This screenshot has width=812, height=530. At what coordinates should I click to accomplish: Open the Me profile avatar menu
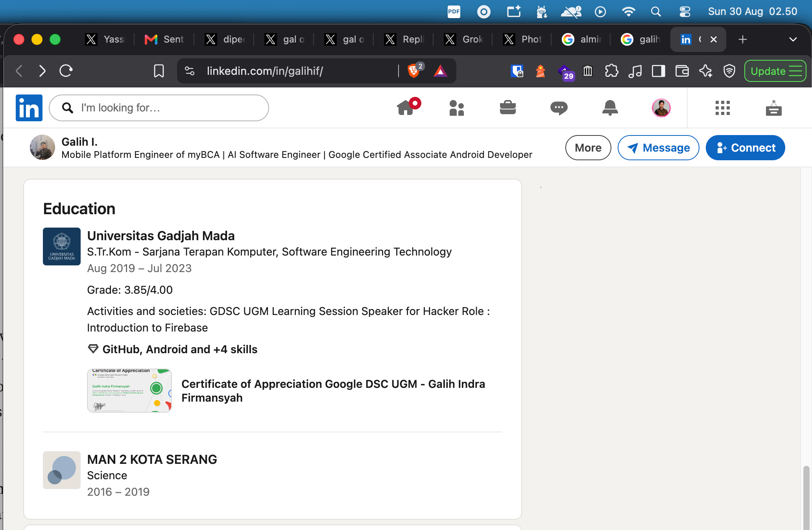661,108
